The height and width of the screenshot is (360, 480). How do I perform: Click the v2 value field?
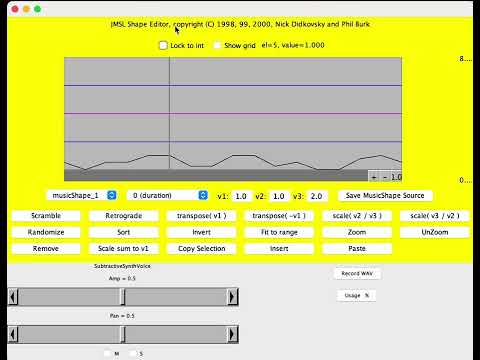[279, 196]
